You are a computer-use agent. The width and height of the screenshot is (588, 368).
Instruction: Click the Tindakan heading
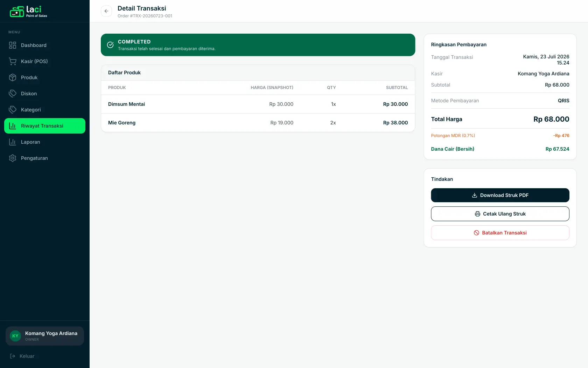[x=442, y=179]
